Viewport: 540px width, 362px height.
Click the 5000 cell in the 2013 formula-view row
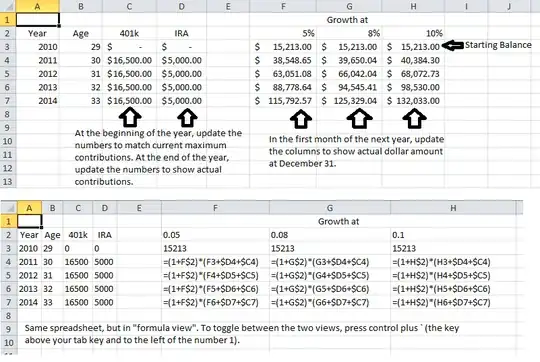tap(105, 289)
